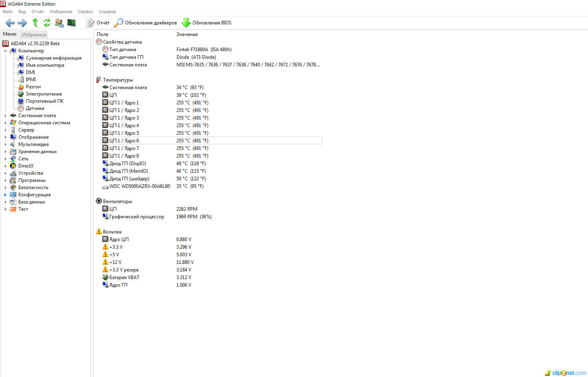The image size is (588, 377).
Task: Click the warning icon beside Вольтаж heading
Action: tap(99, 231)
